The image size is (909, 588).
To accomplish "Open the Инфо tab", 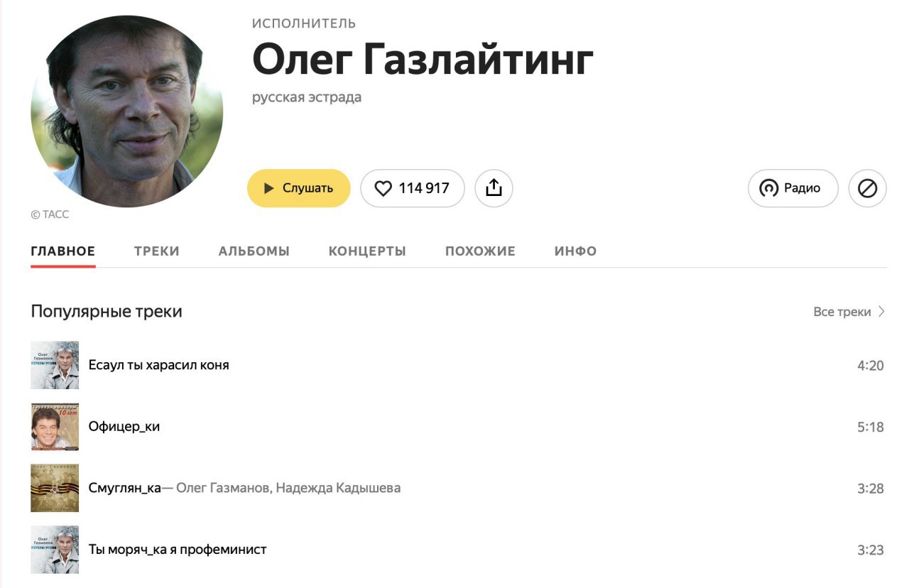I will tap(575, 251).
